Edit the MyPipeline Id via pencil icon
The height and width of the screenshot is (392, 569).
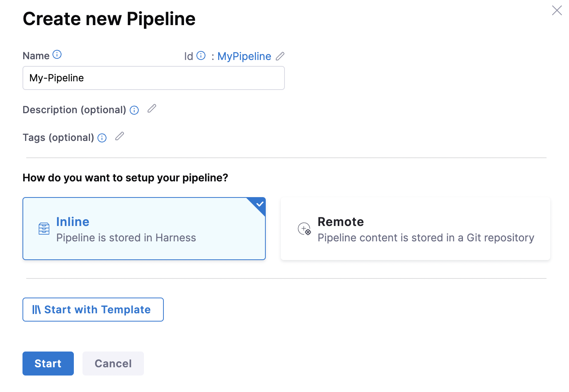(x=280, y=56)
